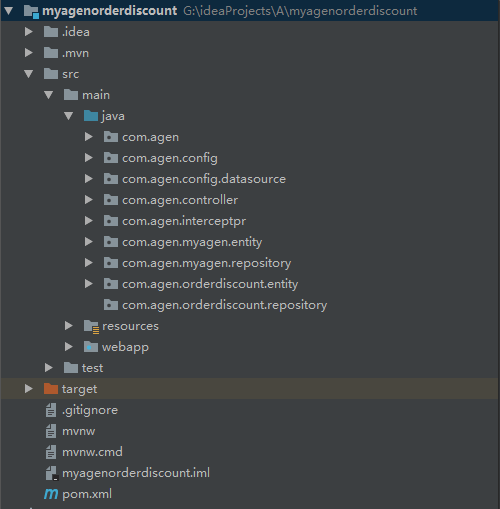Select the .mvn label
Image resolution: width=500 pixels, height=509 pixels.
coord(75,53)
